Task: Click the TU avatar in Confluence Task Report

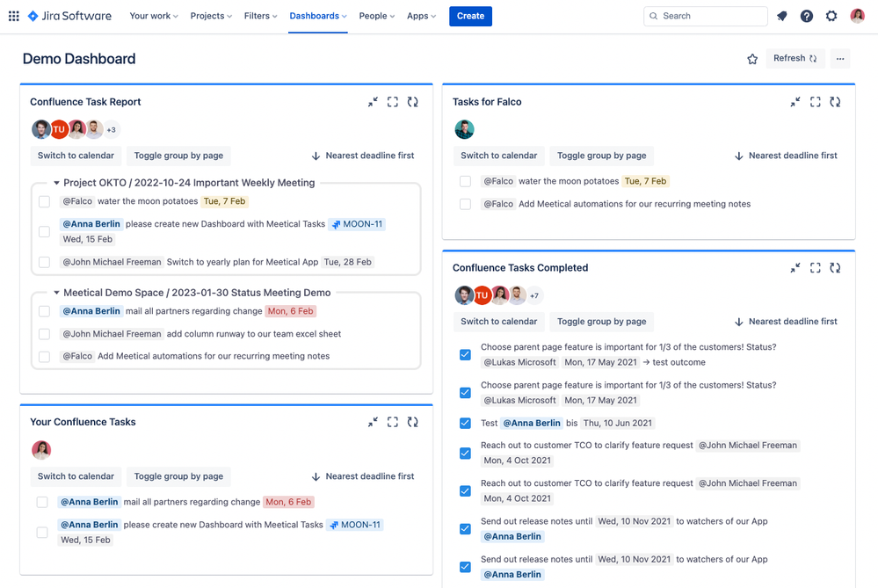Action: pos(59,129)
